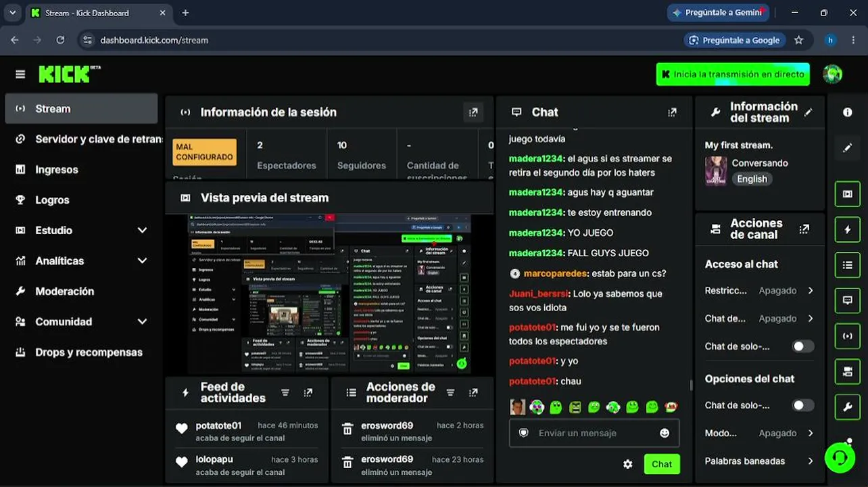The image size is (868, 487).
Task: Open Drops y recompensas page
Action: point(81,352)
